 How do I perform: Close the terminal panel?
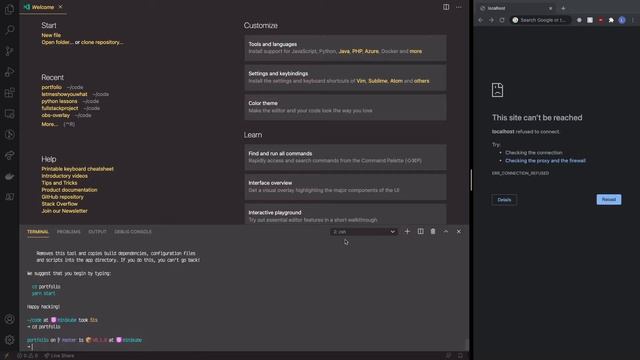459,231
